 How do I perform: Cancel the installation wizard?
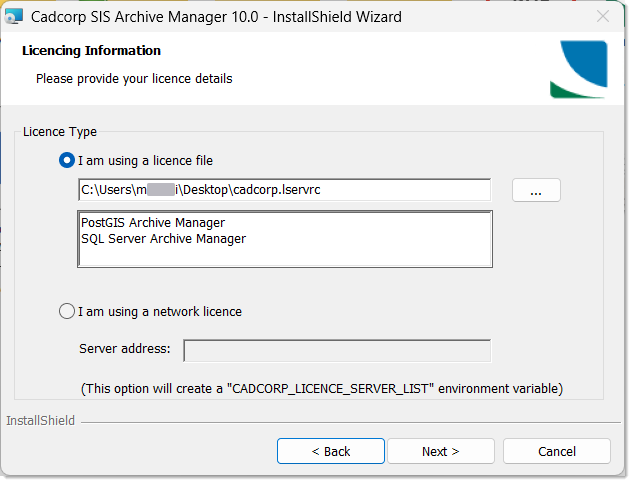(556, 451)
